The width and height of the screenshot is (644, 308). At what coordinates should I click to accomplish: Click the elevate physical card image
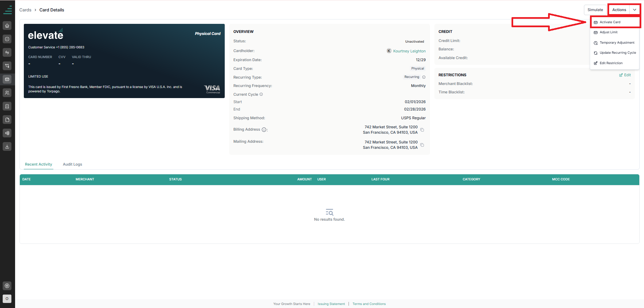[x=124, y=61]
